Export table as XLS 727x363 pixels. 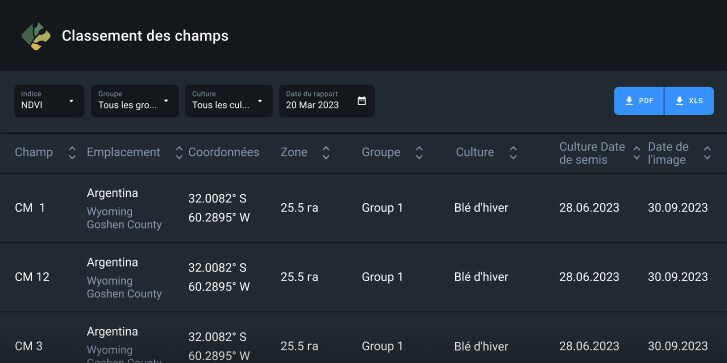pyautogui.click(x=689, y=101)
